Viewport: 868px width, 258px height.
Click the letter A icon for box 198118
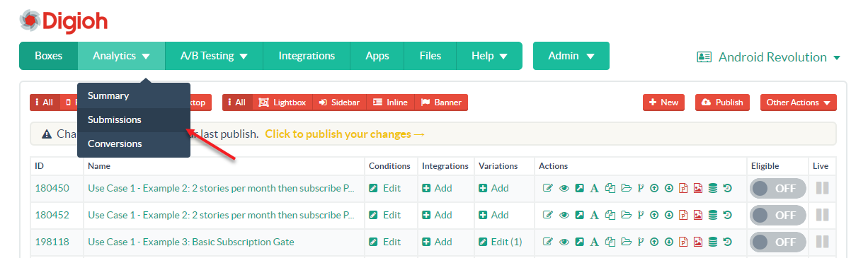594,242
